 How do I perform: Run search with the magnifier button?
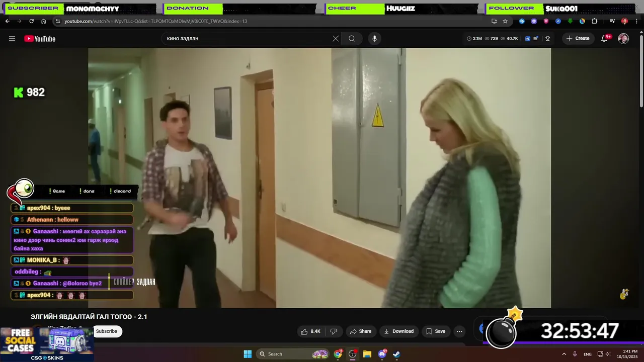(352, 39)
